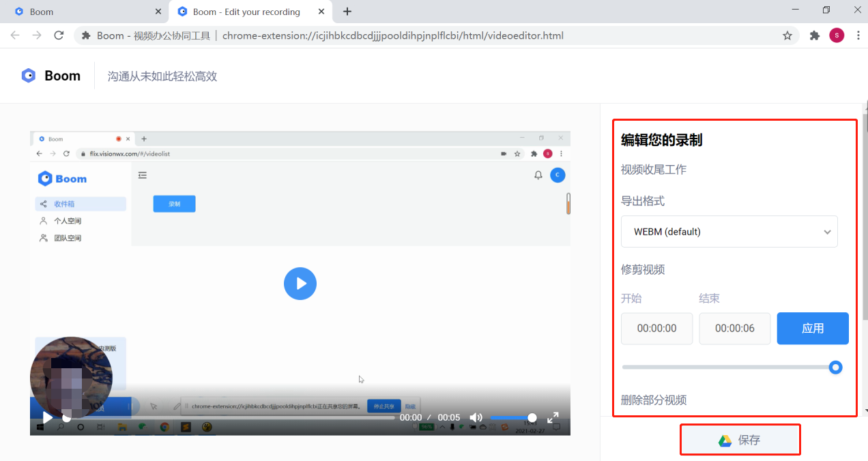Click the 修剪视频 label
Screen dimensions: 868x461
643,269
